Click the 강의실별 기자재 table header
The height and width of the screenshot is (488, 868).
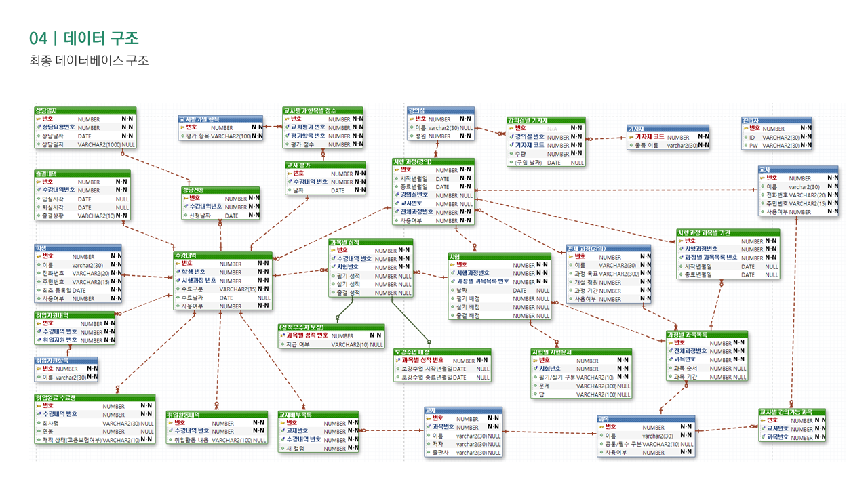[x=546, y=120]
